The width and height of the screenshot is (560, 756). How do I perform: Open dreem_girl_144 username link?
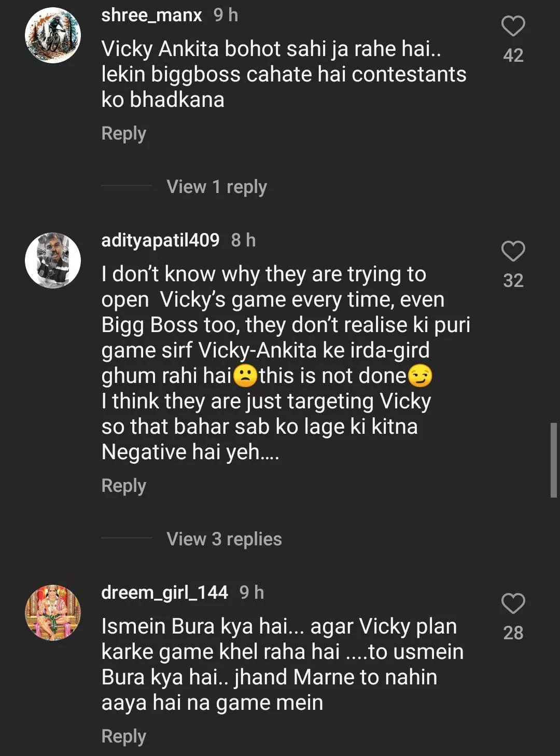(x=164, y=593)
